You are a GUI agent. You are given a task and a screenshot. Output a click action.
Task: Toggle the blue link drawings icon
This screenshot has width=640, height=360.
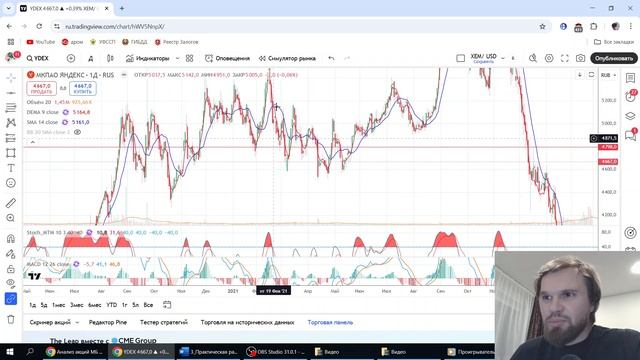pyautogui.click(x=11, y=299)
